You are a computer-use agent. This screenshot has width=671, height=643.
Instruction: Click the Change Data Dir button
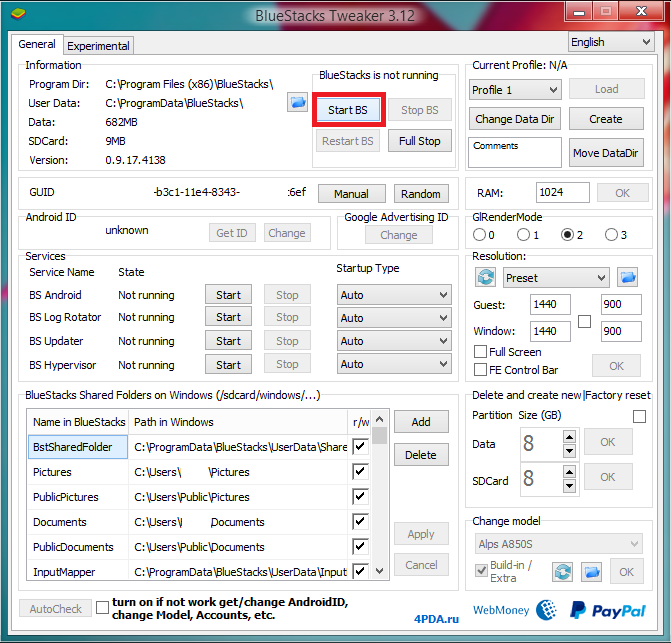click(x=515, y=119)
